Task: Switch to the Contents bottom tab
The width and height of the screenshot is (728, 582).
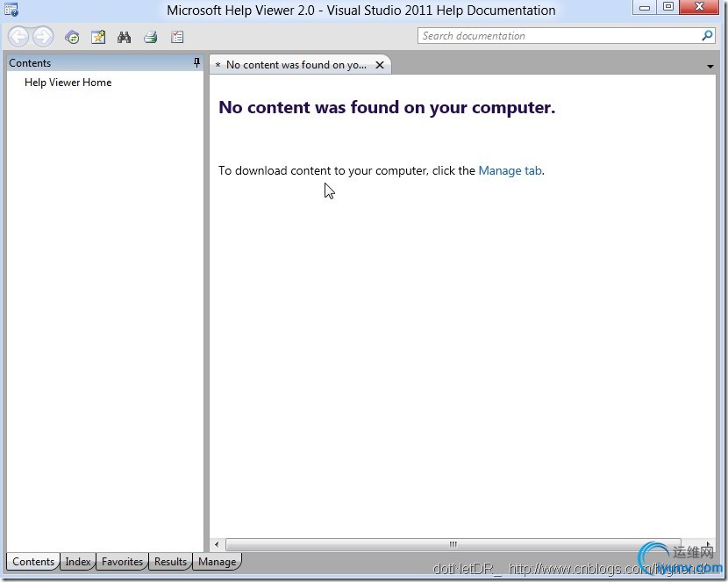Action: pos(33,562)
